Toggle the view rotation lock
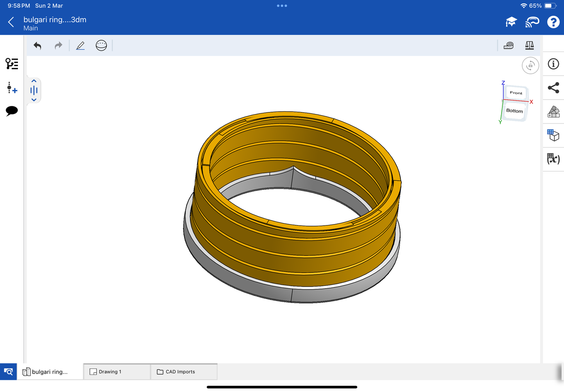The image size is (564, 392). tap(530, 66)
